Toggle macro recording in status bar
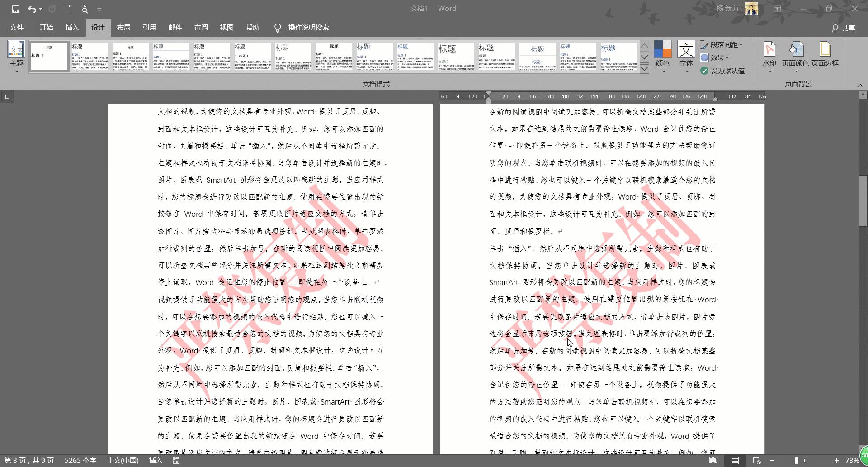Screen dimensions: 868x467 click(x=176, y=460)
